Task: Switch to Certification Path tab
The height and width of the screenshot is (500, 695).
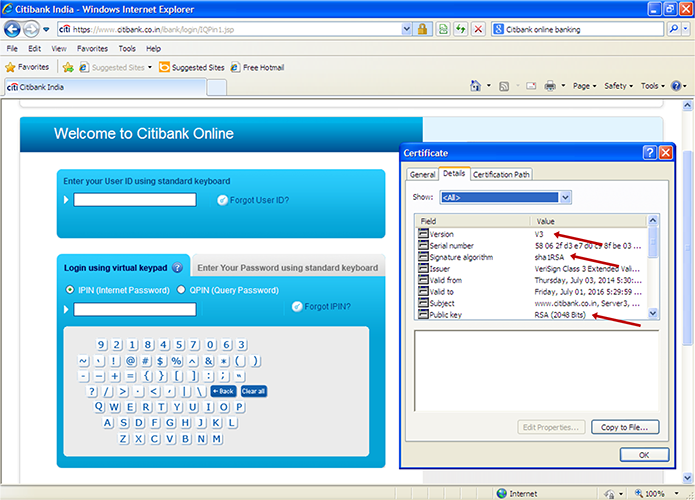Action: [x=501, y=174]
